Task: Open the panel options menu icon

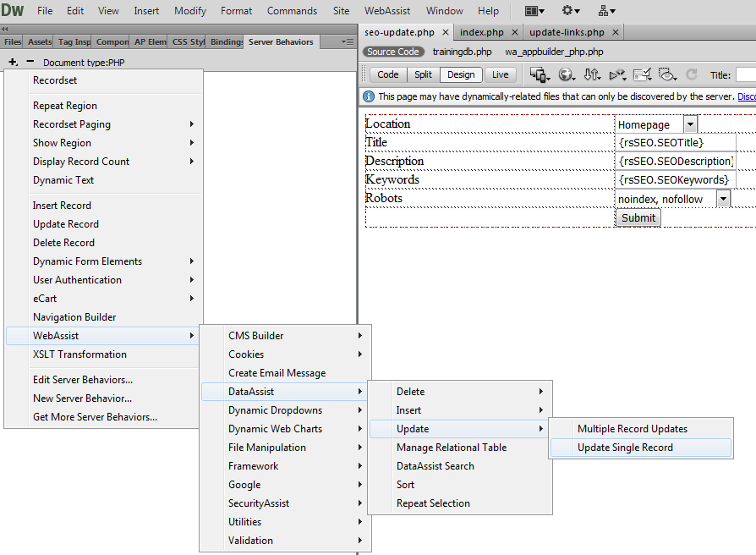Action: pyautogui.click(x=348, y=42)
